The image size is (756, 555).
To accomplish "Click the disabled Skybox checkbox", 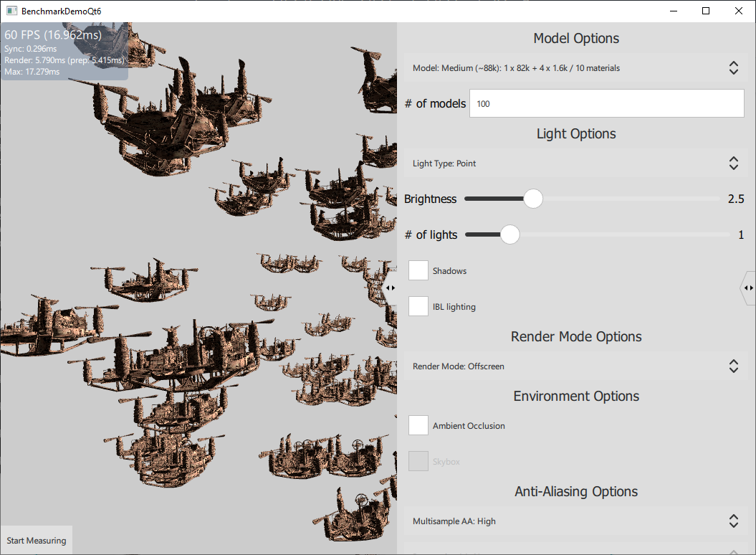I will [418, 462].
